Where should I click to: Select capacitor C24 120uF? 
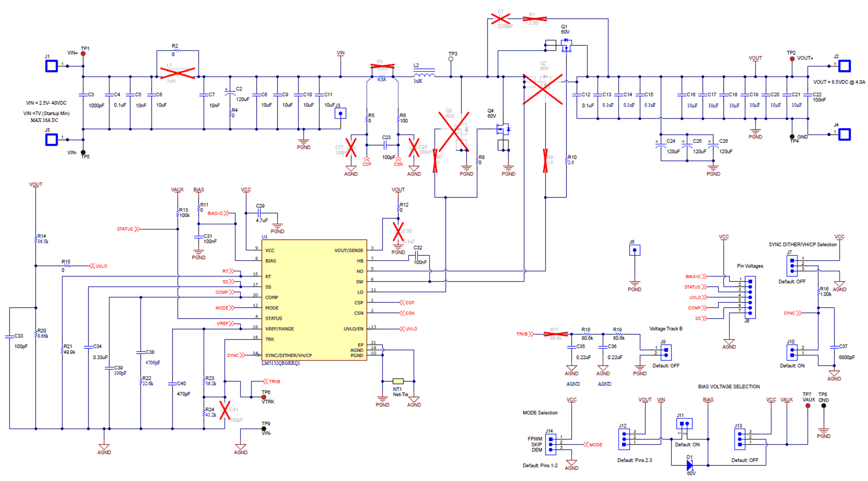click(661, 145)
